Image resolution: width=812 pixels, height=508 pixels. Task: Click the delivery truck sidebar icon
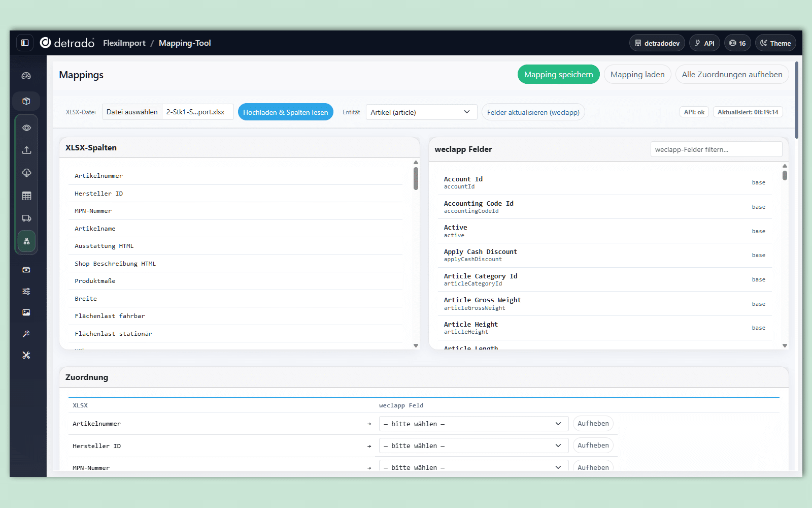26,218
